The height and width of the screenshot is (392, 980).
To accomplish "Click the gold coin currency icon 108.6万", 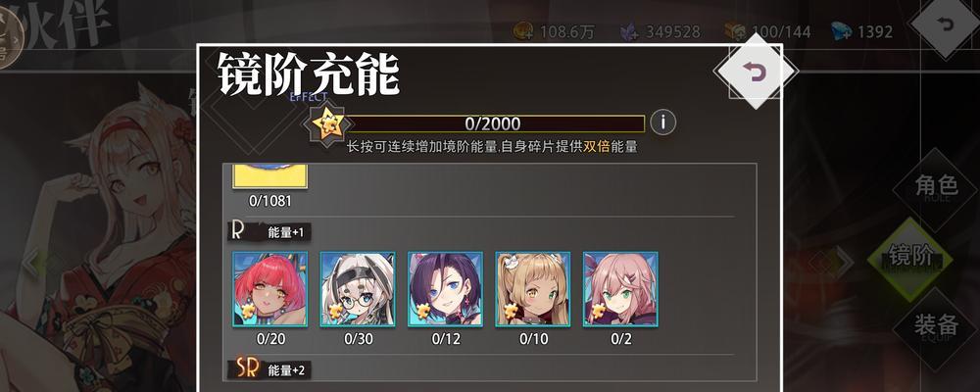I will click(x=523, y=31).
